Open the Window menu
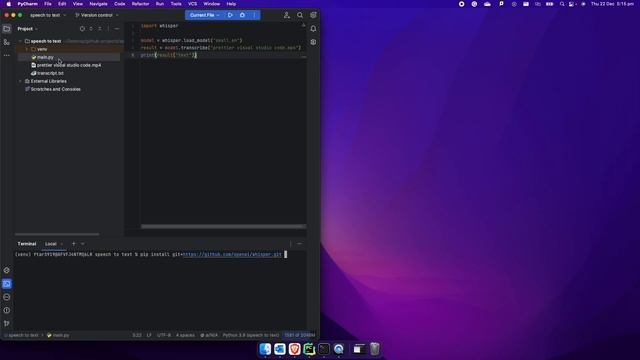Image resolution: width=640 pixels, height=360 pixels. click(x=211, y=4)
